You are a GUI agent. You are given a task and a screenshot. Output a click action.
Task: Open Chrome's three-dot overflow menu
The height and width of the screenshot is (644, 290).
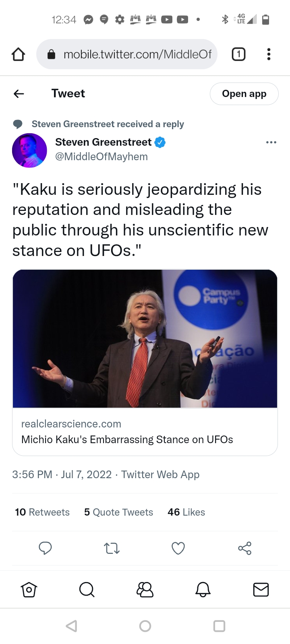click(x=269, y=54)
